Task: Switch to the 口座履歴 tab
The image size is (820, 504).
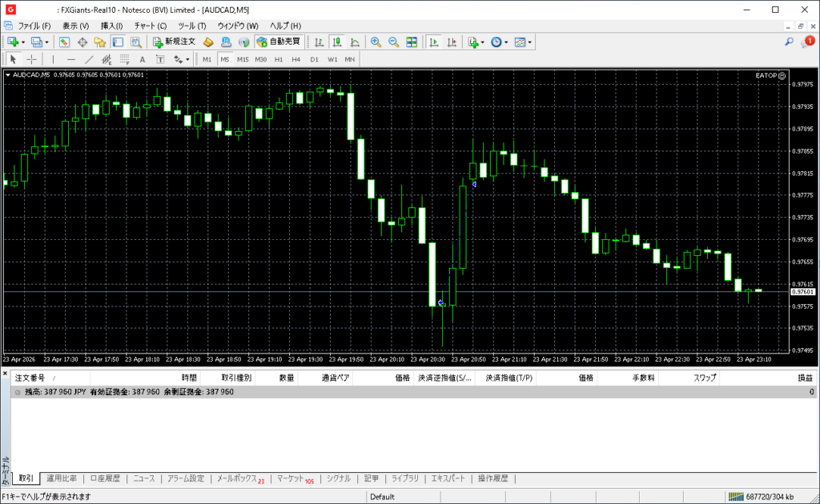Action: click(x=105, y=478)
